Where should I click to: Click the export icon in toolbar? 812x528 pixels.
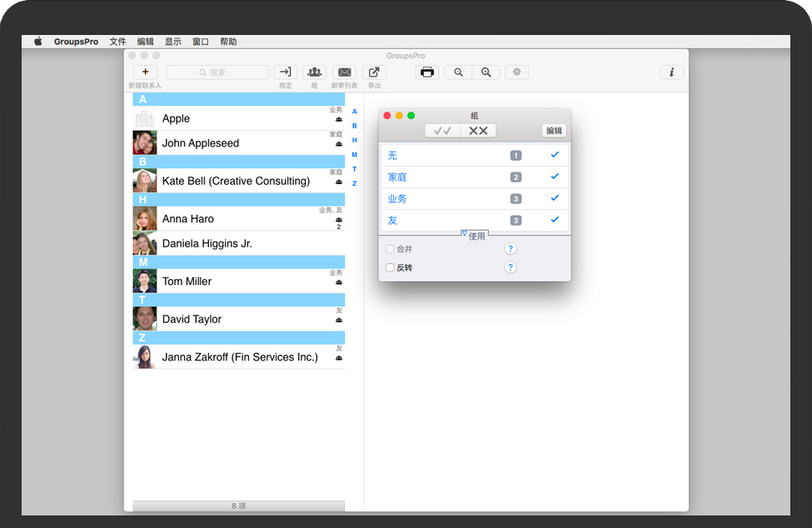[374, 72]
